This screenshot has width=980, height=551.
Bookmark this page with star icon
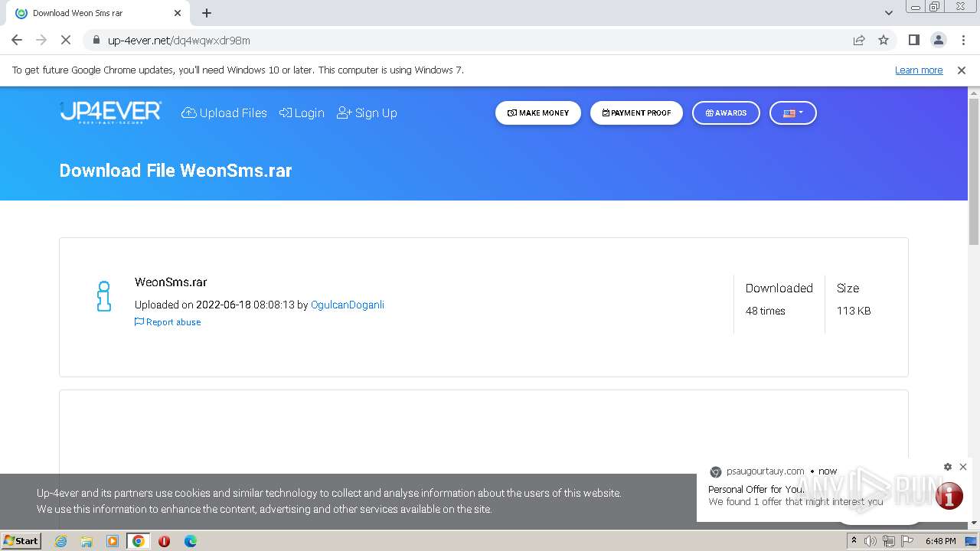884,40
